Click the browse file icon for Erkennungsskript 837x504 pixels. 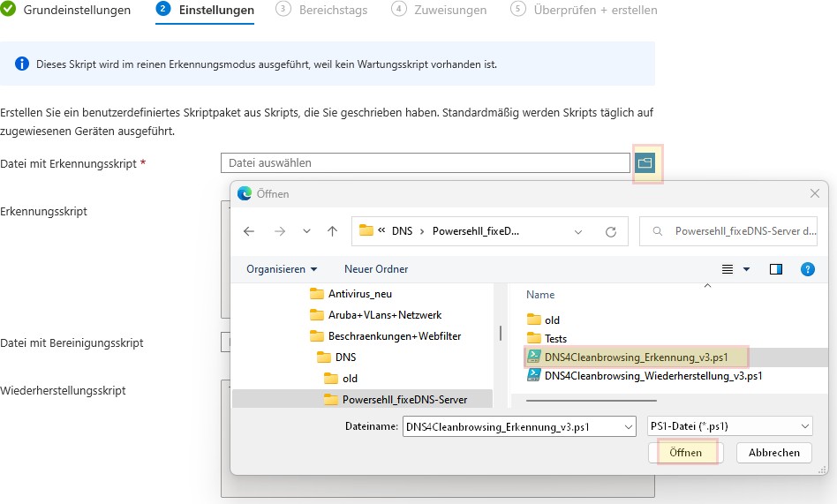(645, 163)
